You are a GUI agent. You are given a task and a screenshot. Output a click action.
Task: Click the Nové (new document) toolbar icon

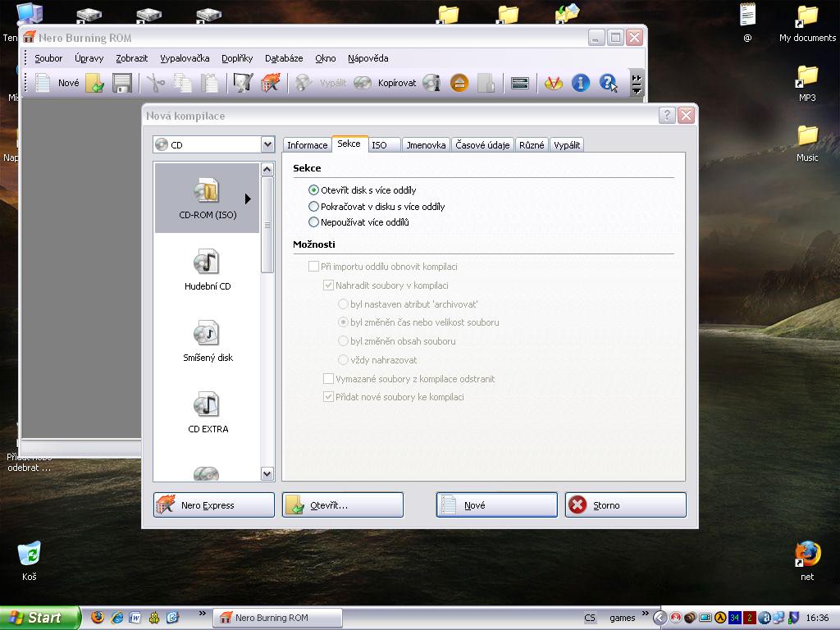tap(43, 83)
